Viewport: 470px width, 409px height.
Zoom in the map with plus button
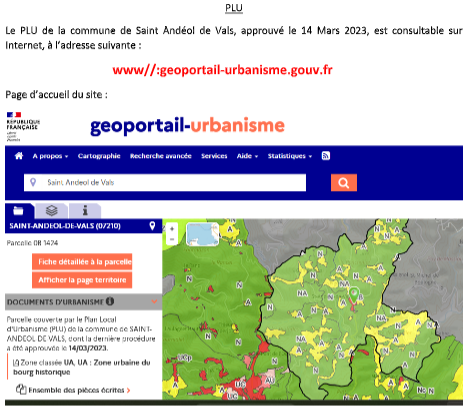[x=172, y=229]
